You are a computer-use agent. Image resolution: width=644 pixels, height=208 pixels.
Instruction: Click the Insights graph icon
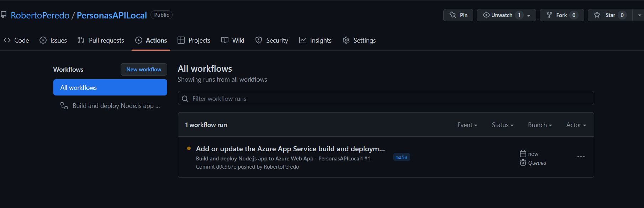(303, 40)
